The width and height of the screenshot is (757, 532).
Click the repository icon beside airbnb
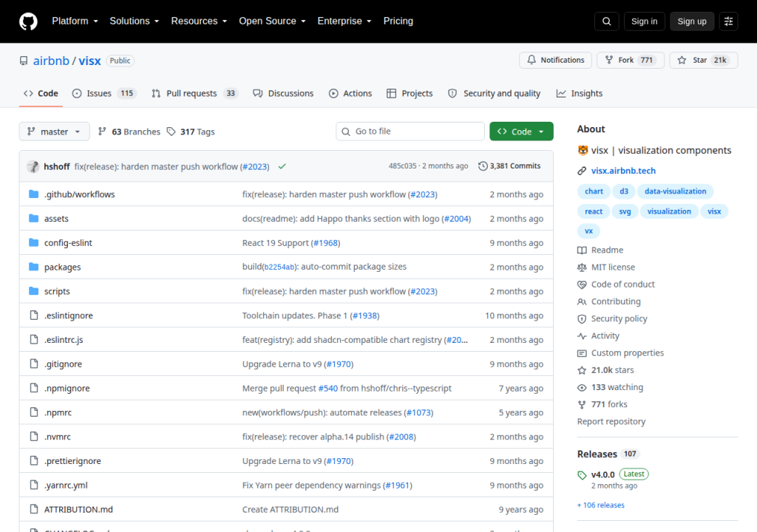point(24,61)
